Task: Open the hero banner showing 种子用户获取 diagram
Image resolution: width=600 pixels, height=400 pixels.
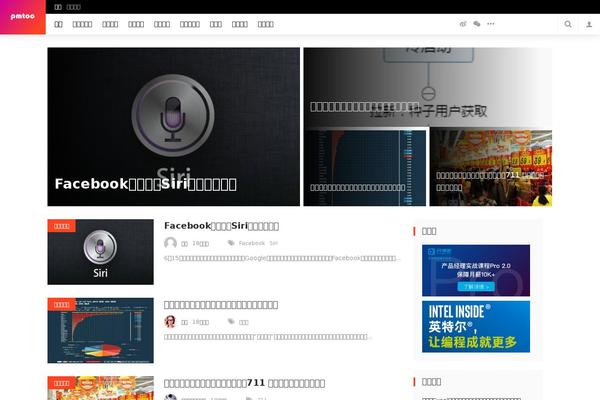Action: pos(428,87)
